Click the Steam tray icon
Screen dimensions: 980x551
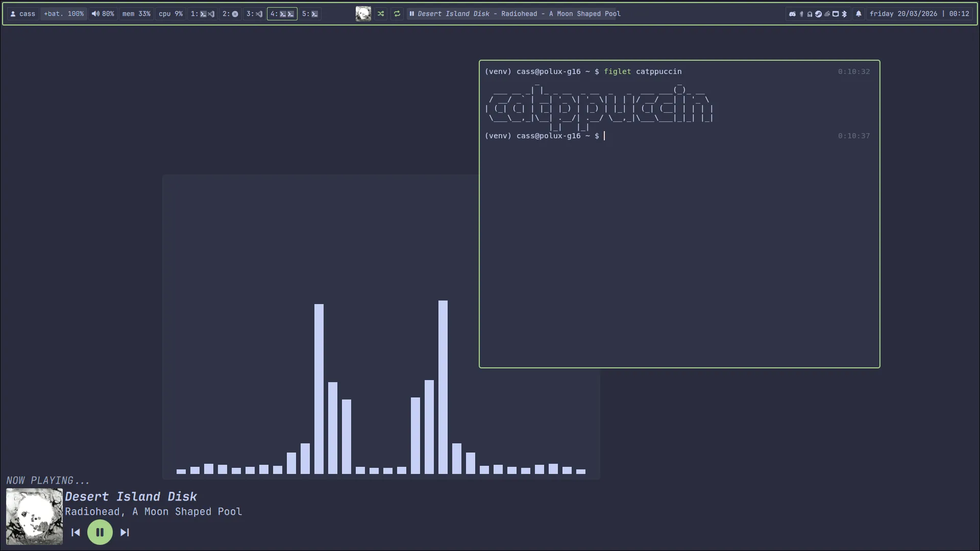point(818,14)
